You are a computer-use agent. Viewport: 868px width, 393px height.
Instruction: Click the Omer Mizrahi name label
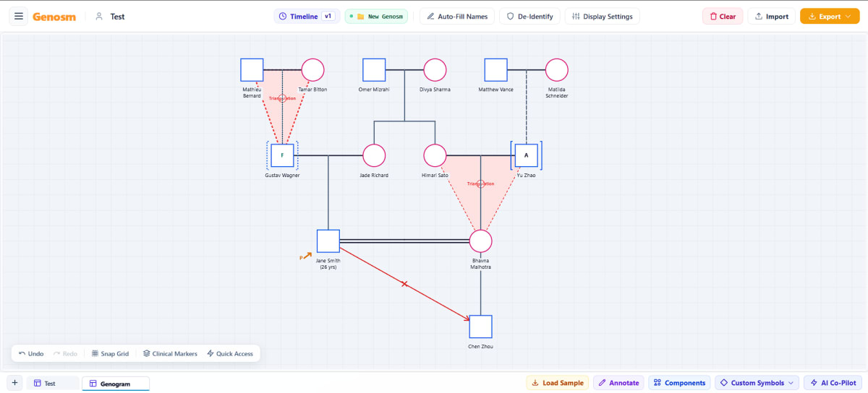coord(374,90)
